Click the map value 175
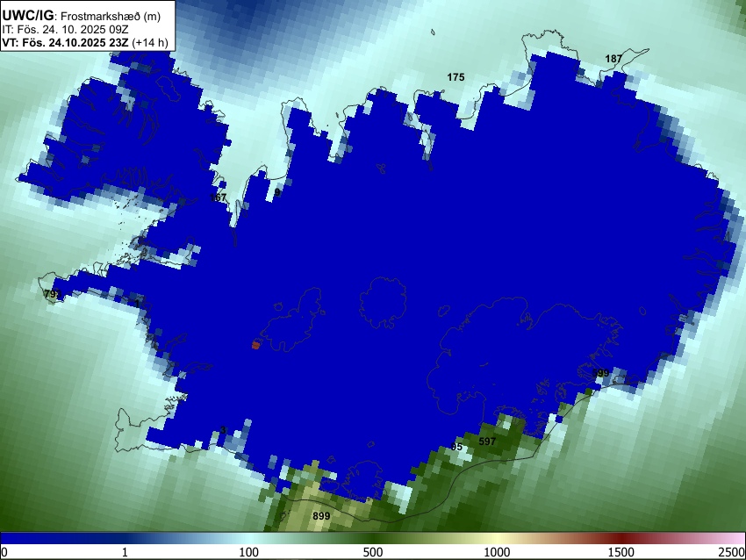Screen dimensions: 746x560 point(455,77)
